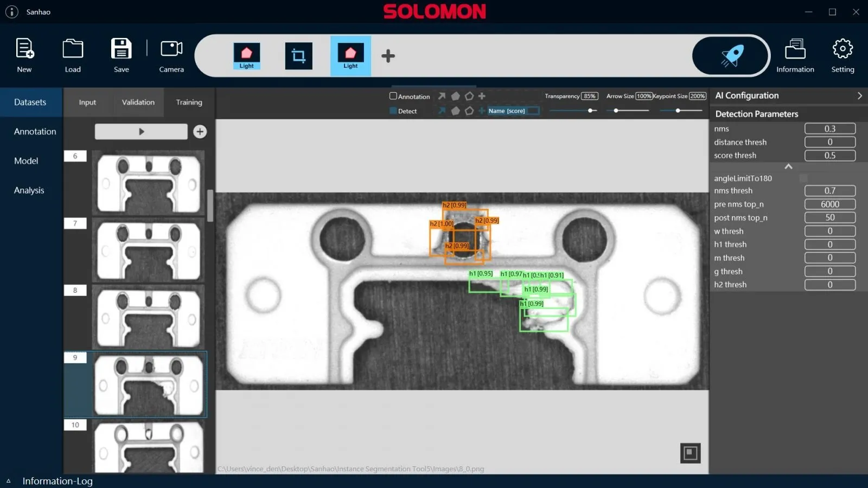Switch to the Validation tab
This screenshot has height=488, width=868.
[x=138, y=102]
